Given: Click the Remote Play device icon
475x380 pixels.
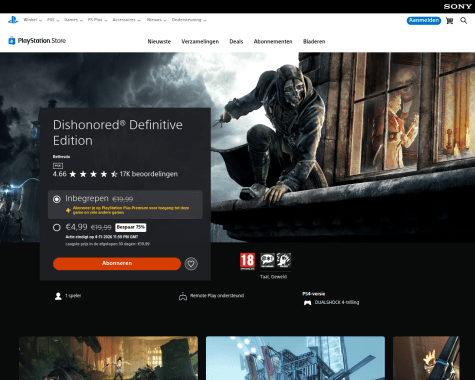Looking at the screenshot, I should point(183,296).
